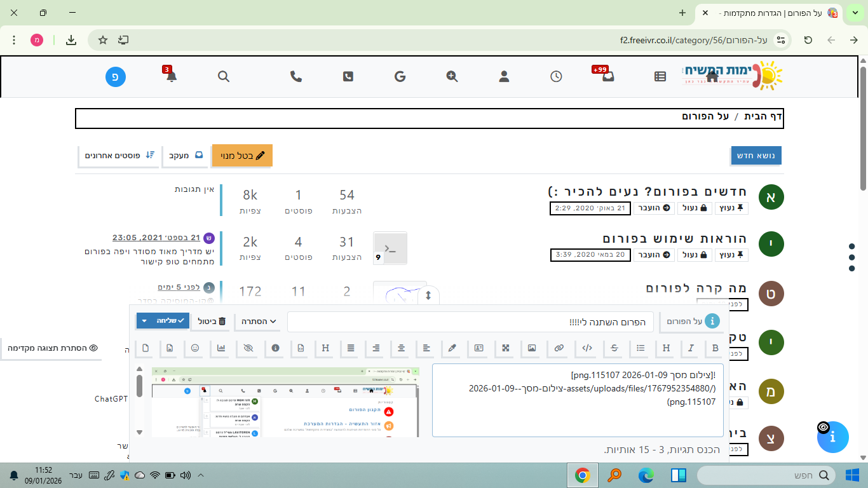The height and width of the screenshot is (488, 868).
Task: Click the recent clock icon in the navbar
Action: 556,77
